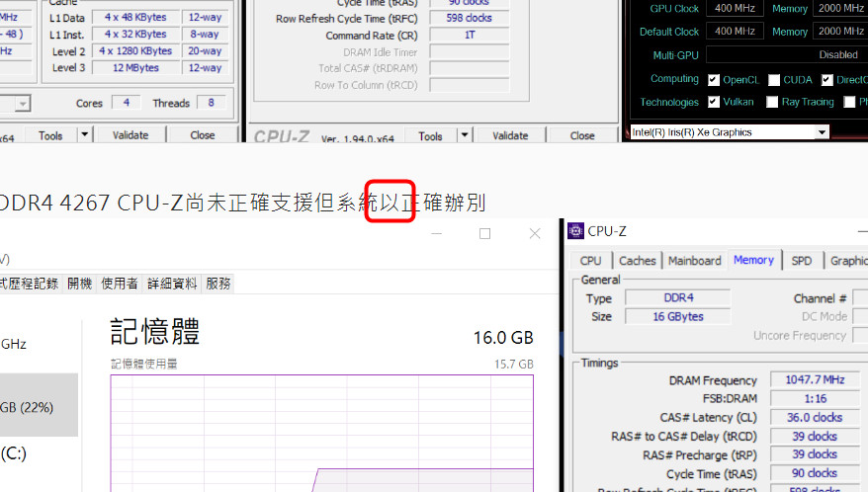This screenshot has width=868, height=492.
Task: Select the Memory tab in CPU-Z
Action: [753, 260]
